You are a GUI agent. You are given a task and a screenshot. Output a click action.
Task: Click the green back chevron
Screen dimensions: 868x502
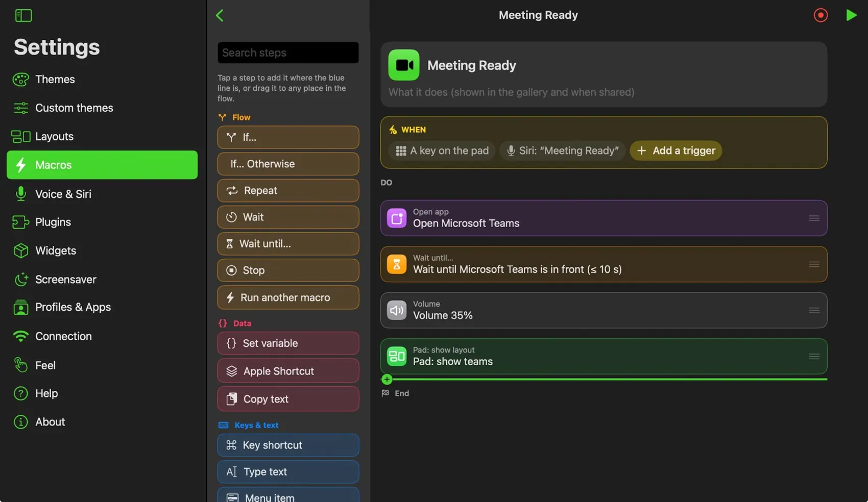tap(220, 15)
